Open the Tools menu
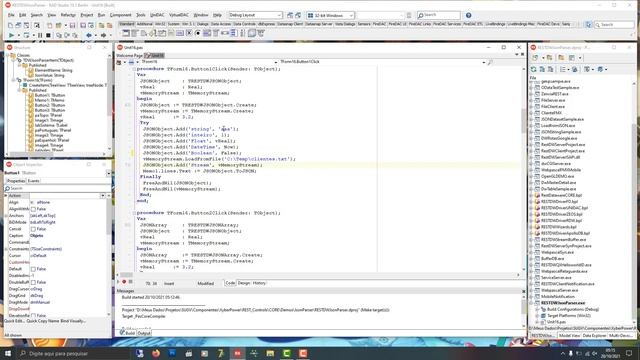The height and width of the screenshot is (360, 640). pyautogui.click(x=140, y=15)
